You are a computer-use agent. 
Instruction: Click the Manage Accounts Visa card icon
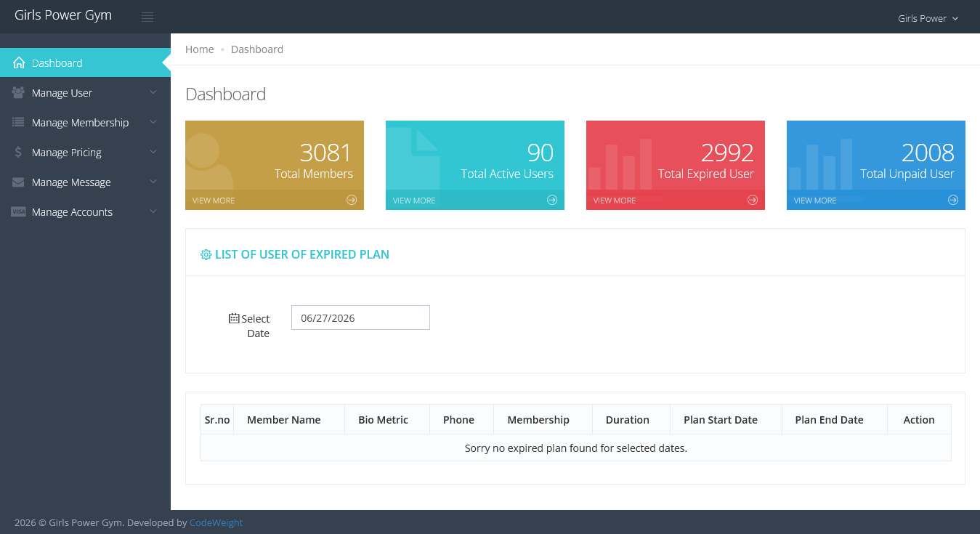point(19,212)
